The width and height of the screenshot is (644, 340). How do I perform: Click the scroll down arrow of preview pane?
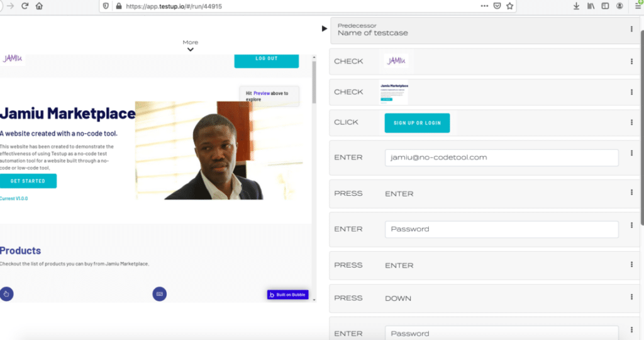click(x=314, y=300)
